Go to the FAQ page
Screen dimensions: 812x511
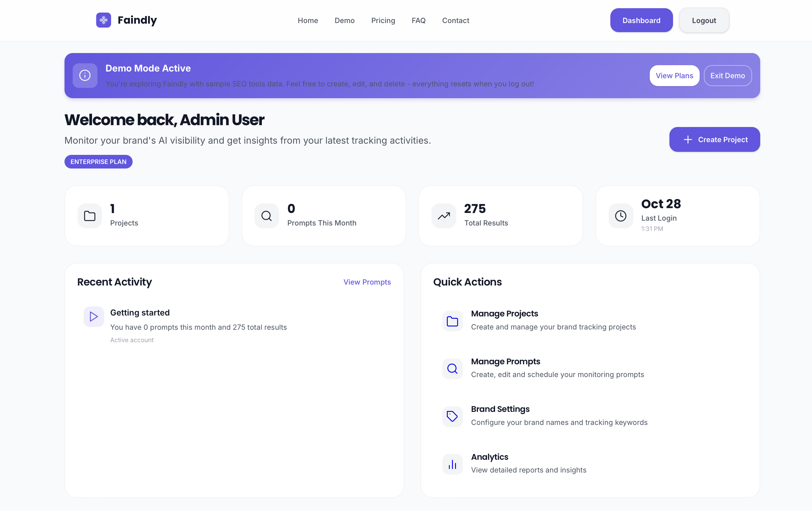418,21
